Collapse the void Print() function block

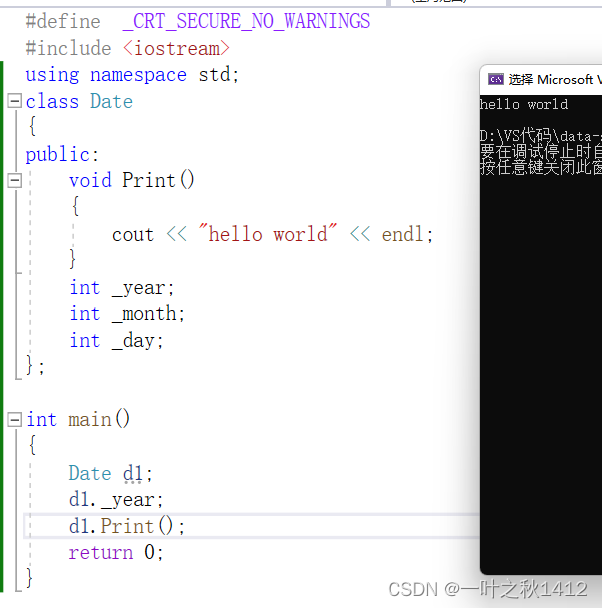coord(15,180)
